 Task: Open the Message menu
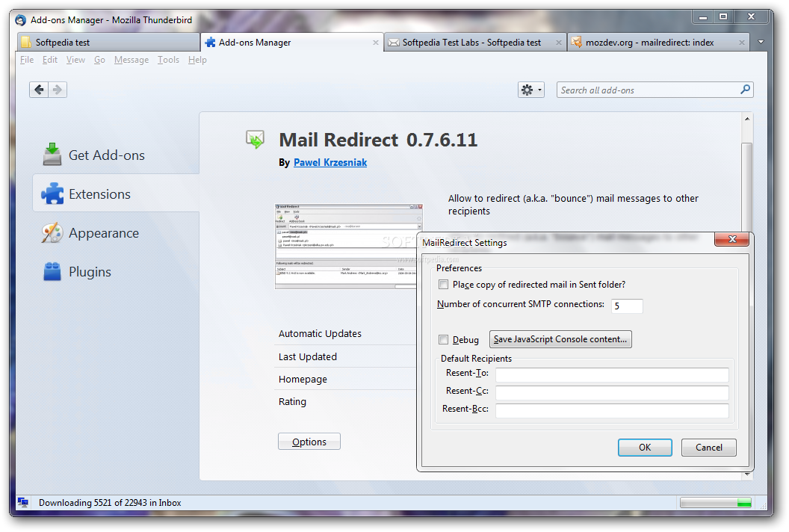point(131,60)
